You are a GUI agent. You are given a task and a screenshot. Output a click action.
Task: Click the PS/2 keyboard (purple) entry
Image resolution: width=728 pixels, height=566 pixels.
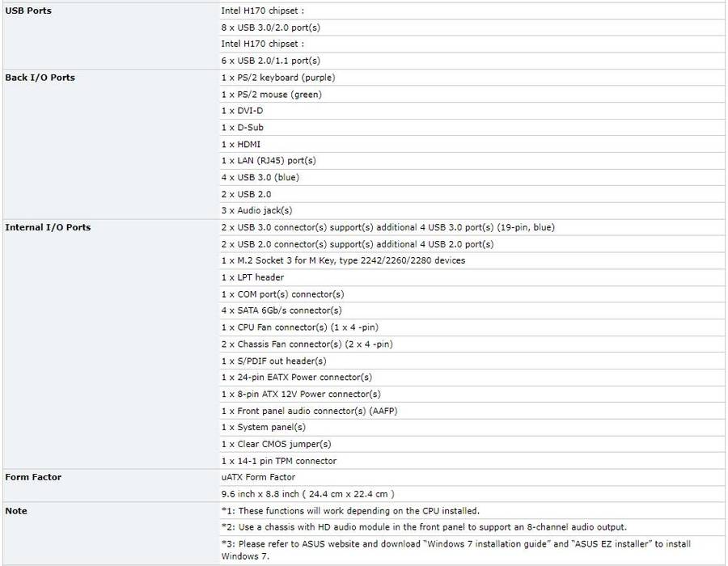pos(277,78)
